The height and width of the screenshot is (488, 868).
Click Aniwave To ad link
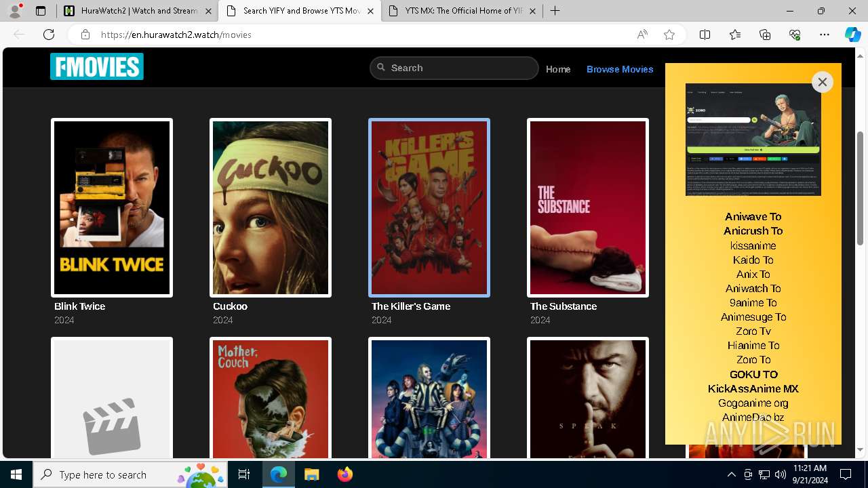tap(753, 217)
